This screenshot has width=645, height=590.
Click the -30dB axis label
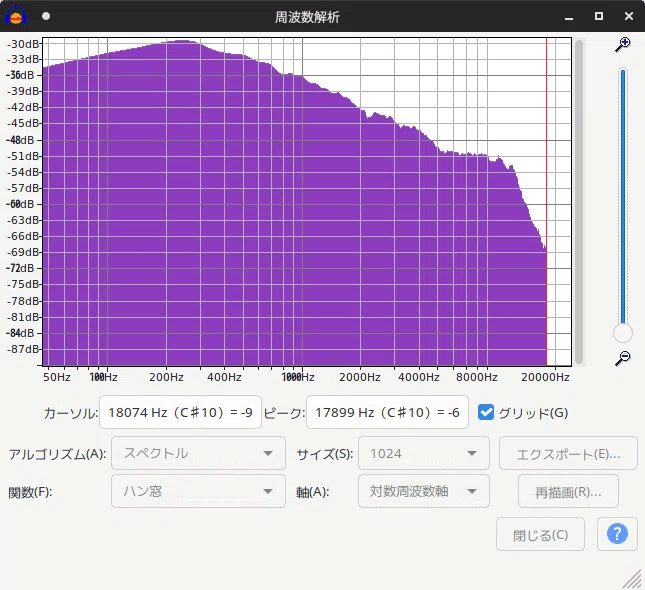point(23,44)
